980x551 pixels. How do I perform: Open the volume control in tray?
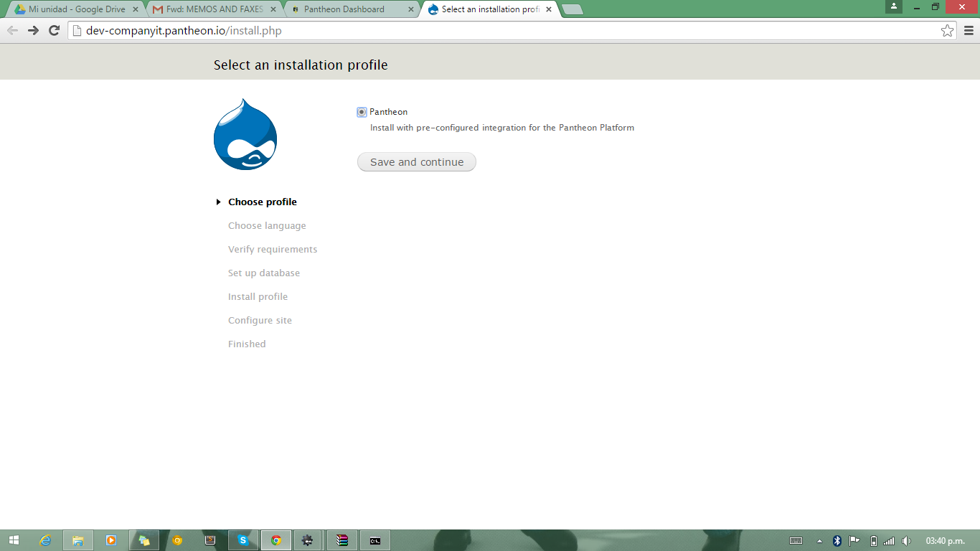click(x=906, y=541)
